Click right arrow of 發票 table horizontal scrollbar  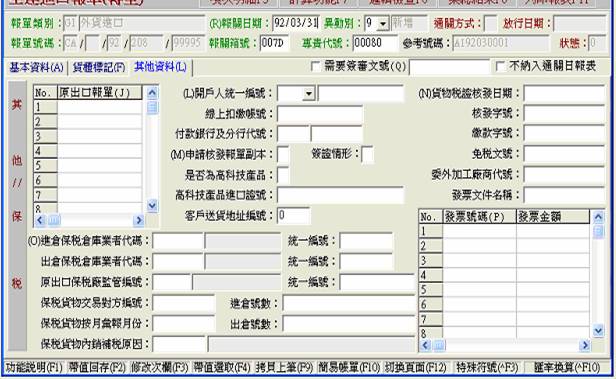pyautogui.click(x=585, y=345)
